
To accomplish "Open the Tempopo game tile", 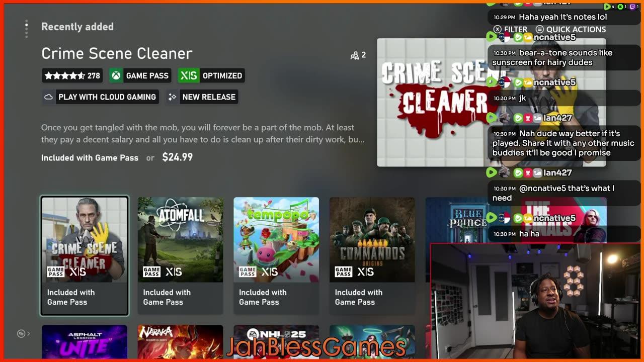I will 276,256.
